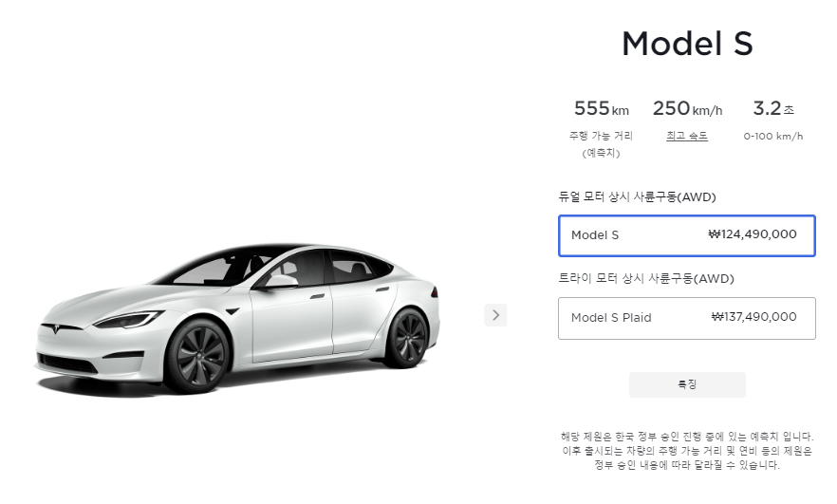Screen dimensions: 837x504
Task: Select the Model S dual motor option
Action: point(686,235)
